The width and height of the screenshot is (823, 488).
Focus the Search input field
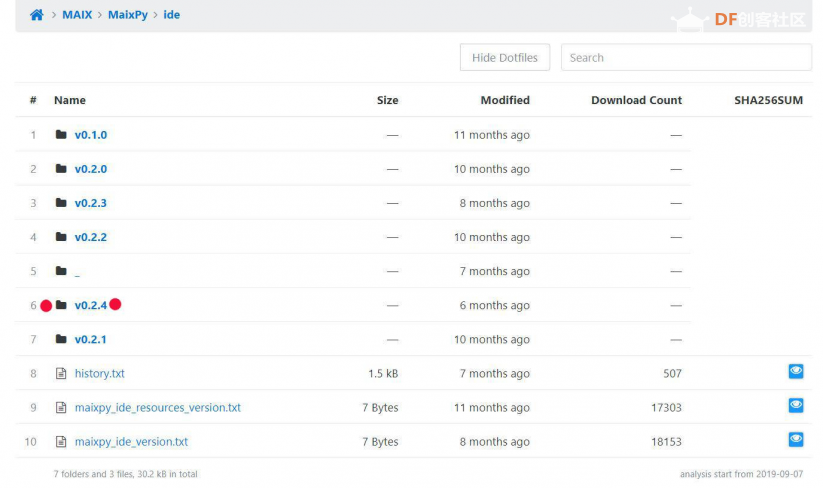(686, 57)
